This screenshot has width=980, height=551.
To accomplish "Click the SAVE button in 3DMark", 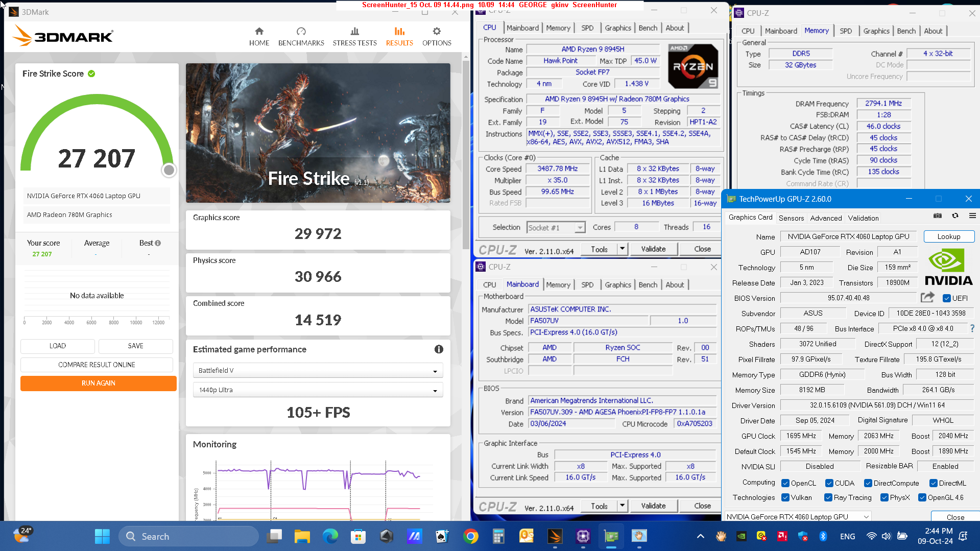I will click(136, 346).
